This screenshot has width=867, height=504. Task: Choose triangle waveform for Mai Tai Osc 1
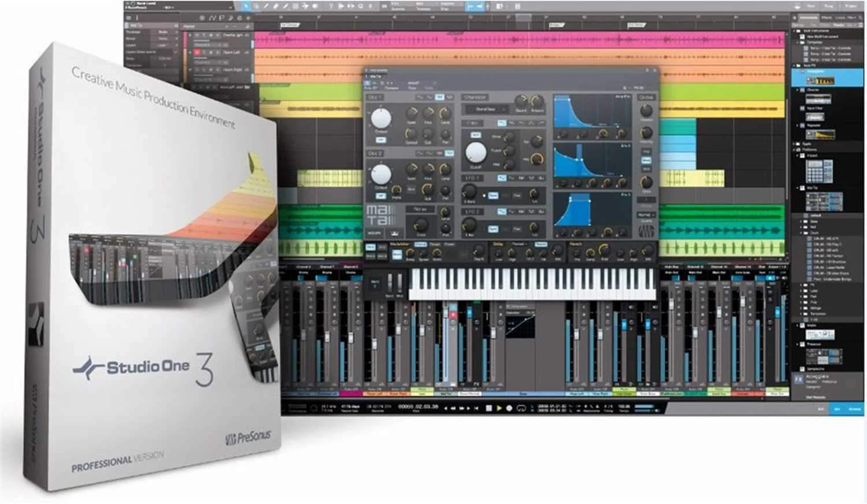tap(430, 97)
